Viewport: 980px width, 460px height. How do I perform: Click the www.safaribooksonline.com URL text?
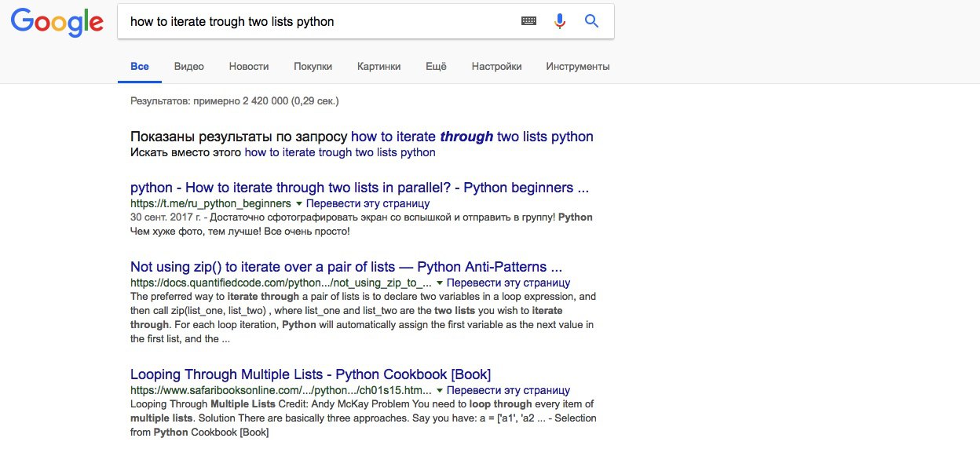(281, 390)
